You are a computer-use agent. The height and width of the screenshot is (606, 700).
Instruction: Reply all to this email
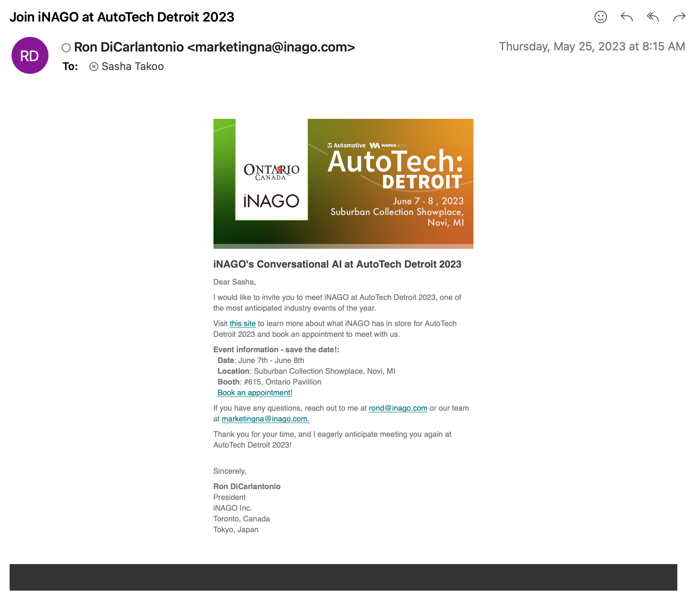coord(653,17)
